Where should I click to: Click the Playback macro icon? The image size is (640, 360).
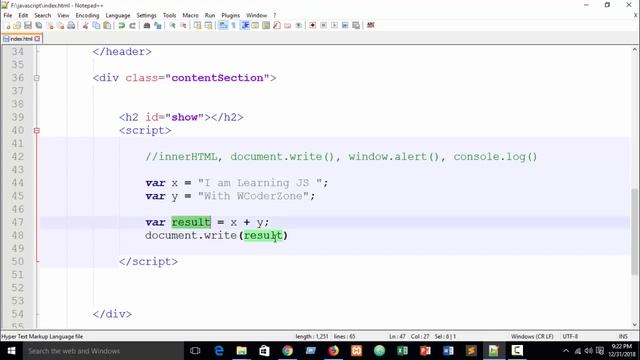tap(334, 25)
